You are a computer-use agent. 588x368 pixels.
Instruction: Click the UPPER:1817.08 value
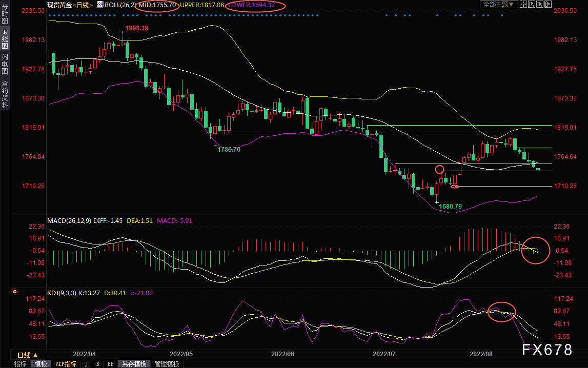pyautogui.click(x=202, y=5)
